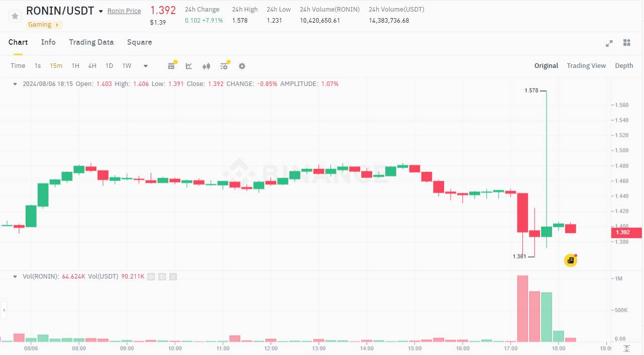Select the 1W interval

point(127,65)
